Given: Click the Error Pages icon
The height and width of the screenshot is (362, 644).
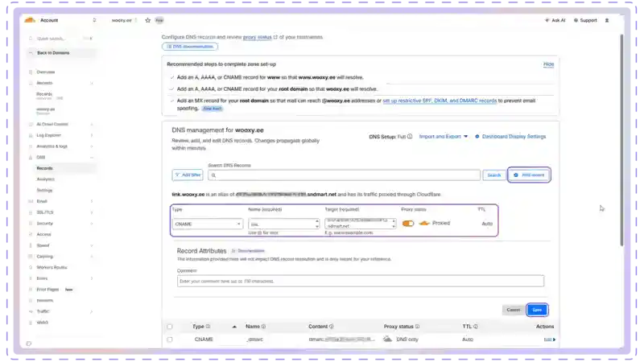Looking at the screenshot, I should [31, 290].
